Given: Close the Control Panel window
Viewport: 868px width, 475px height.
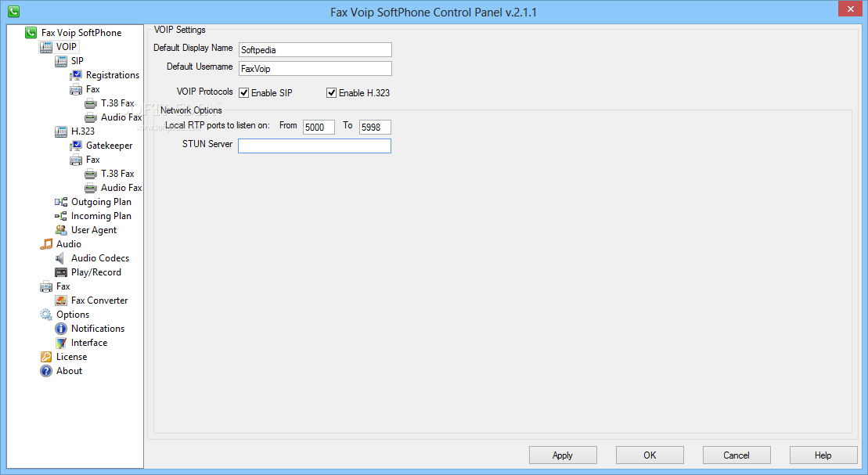Looking at the screenshot, I should (851, 9).
